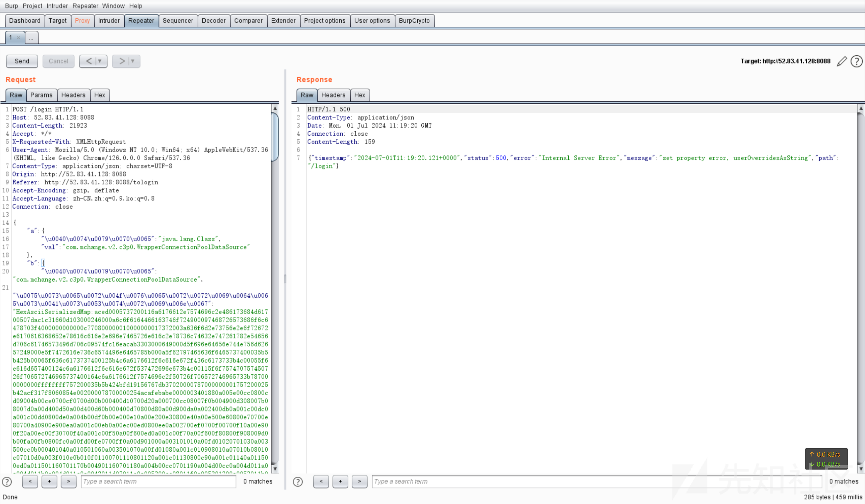Click the request pane scrollbar thumb
This screenshot has height=504, width=865.
click(x=275, y=137)
